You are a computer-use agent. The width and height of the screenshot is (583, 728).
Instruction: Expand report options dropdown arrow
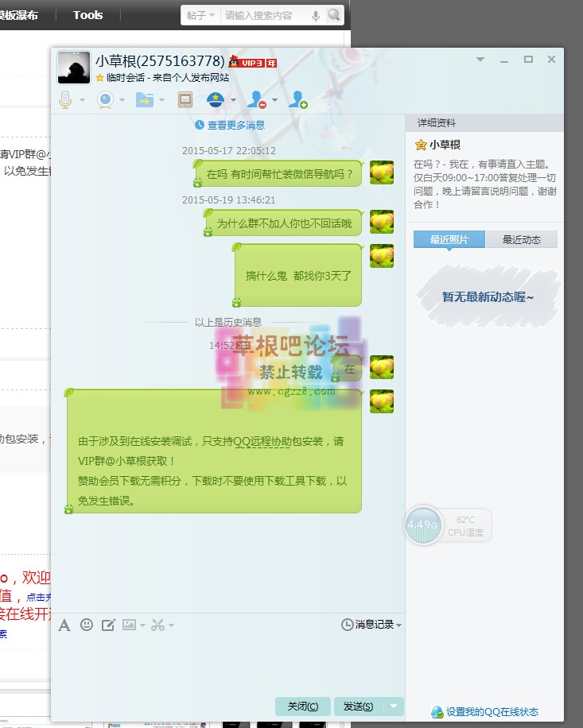point(233,100)
